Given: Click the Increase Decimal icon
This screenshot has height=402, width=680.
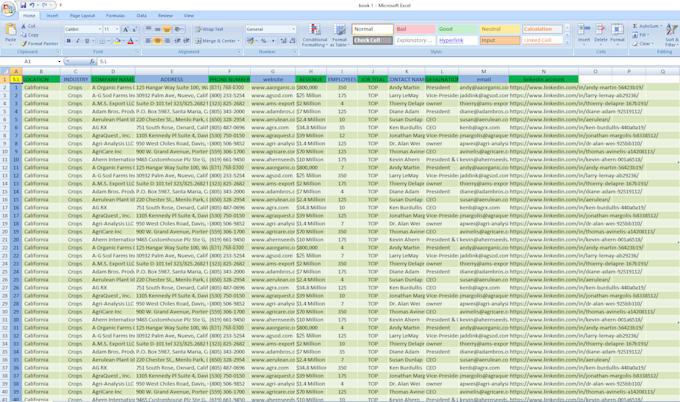Looking at the screenshot, I should (x=283, y=41).
